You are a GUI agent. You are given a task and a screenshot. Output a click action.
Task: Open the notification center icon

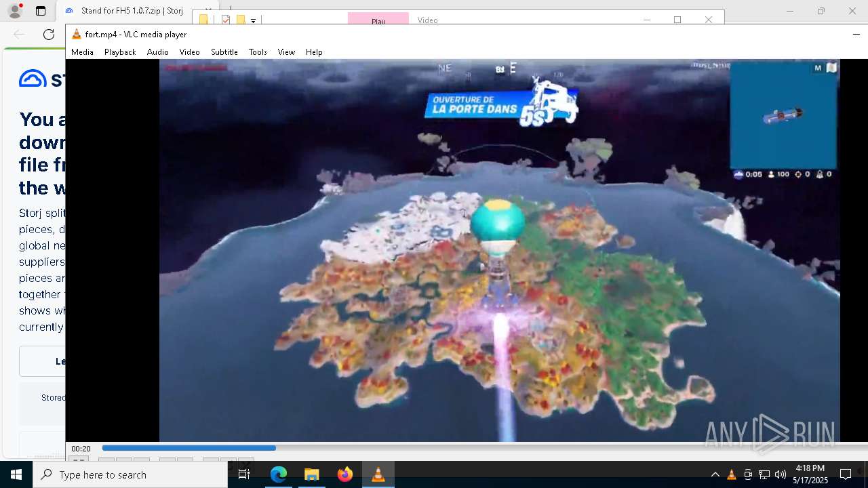pyautogui.click(x=846, y=474)
